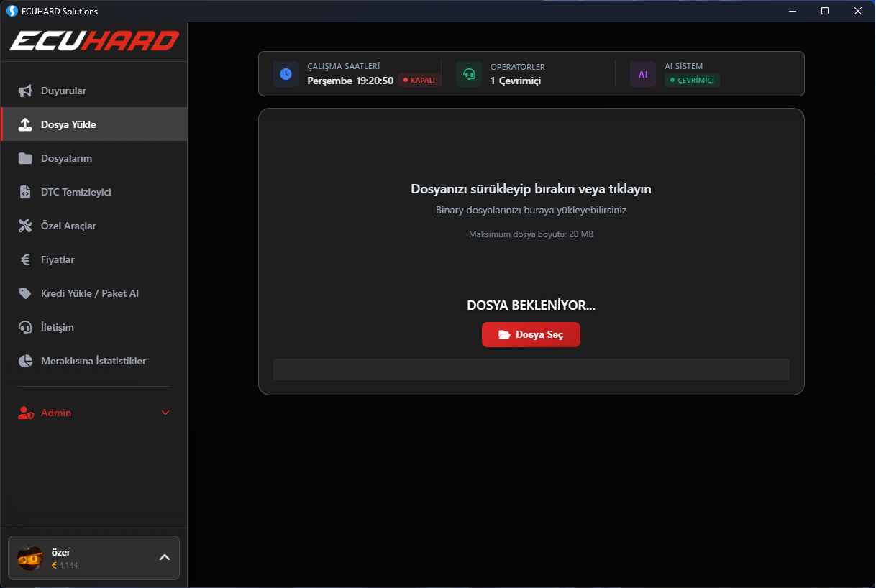876x588 pixels.
Task: Click the blue clock icon for Çalışma Saatleri
Action: [286, 74]
